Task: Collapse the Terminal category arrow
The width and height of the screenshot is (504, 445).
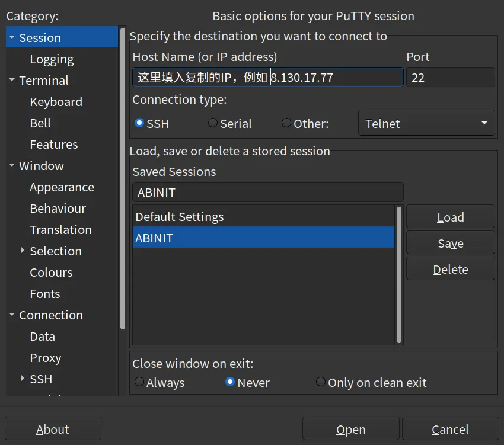Action: coord(12,80)
